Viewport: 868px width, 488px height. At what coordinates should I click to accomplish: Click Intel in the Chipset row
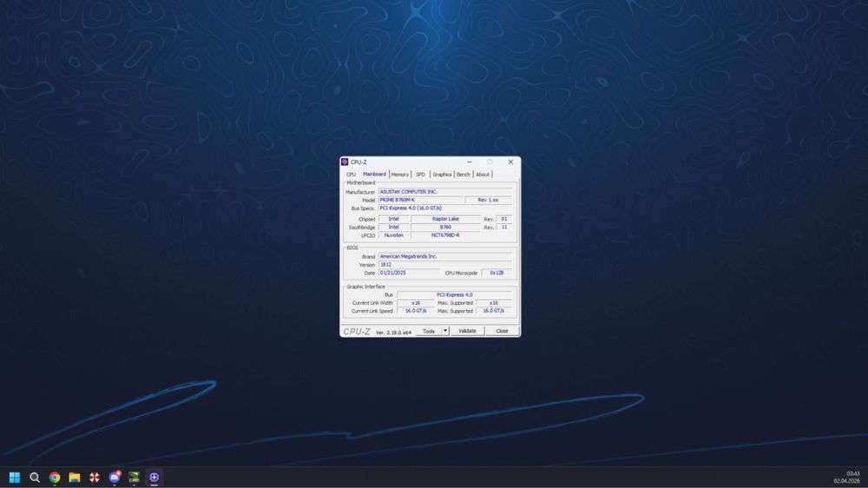pyautogui.click(x=393, y=219)
